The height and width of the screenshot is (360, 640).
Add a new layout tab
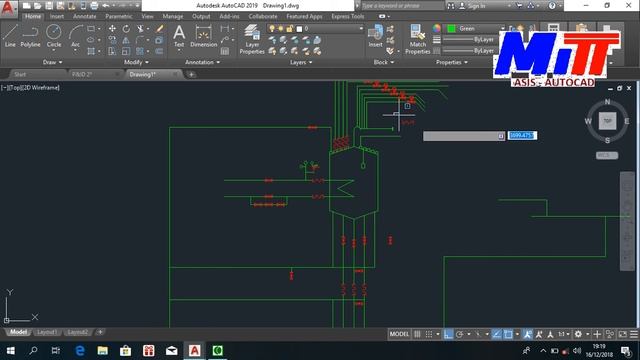point(100,332)
